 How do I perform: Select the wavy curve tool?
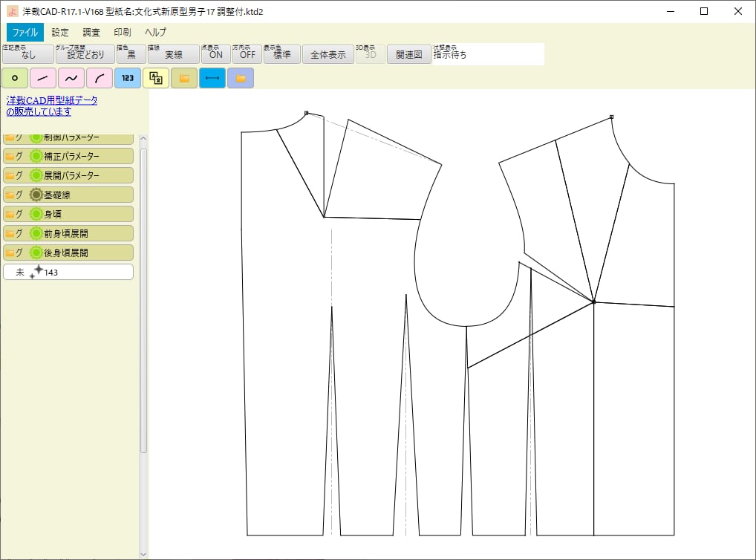pos(71,78)
